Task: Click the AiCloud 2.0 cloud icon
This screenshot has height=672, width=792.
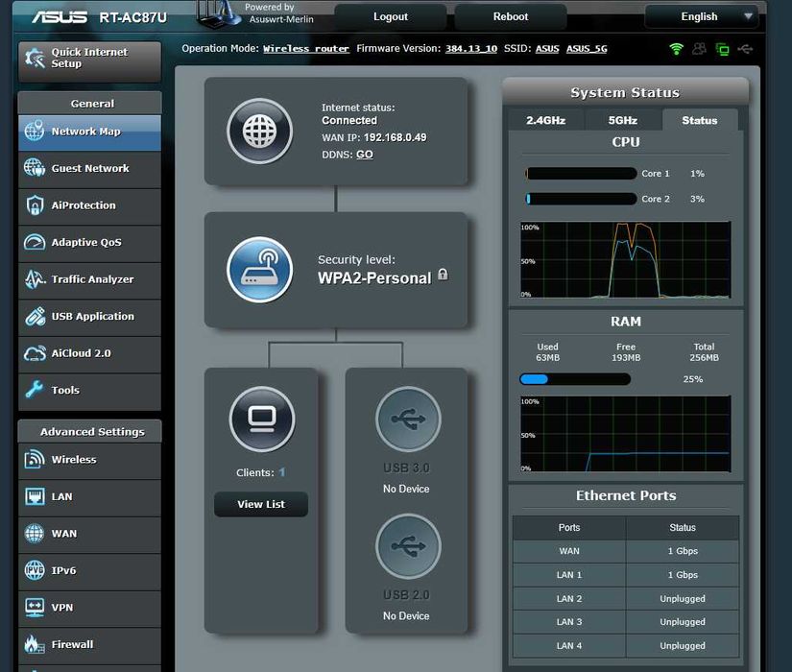Action: 35,353
